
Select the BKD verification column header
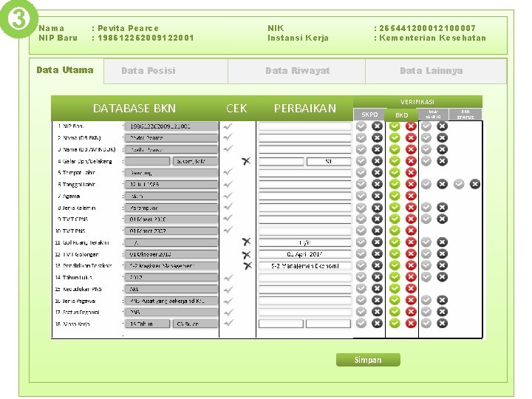(402, 115)
